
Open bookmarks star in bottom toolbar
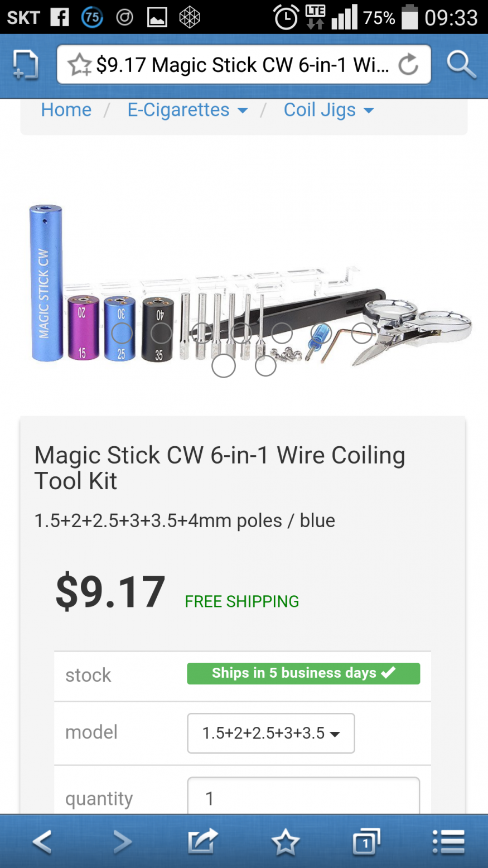click(285, 841)
